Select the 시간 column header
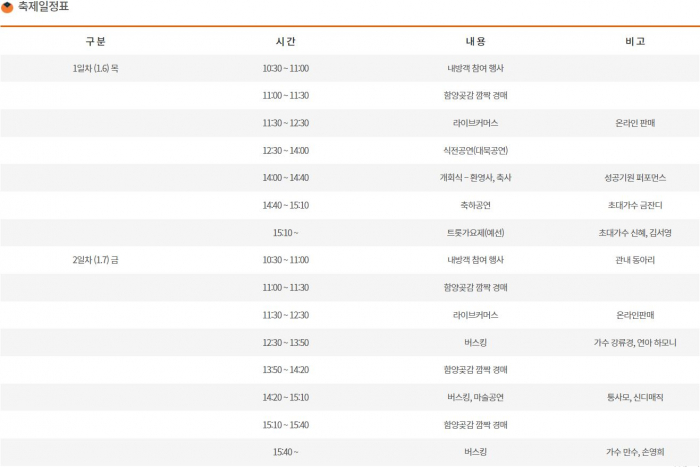This screenshot has width=700, height=467. coord(285,41)
